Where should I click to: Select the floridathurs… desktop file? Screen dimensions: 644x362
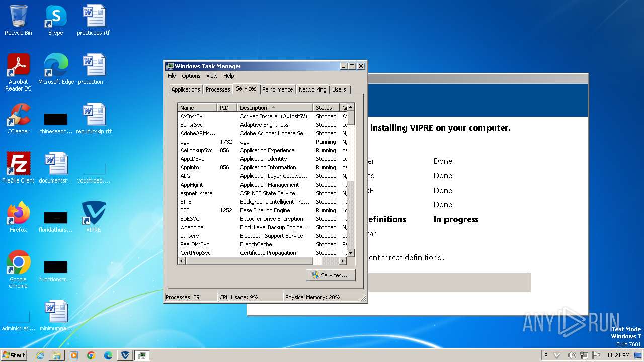click(x=56, y=222)
